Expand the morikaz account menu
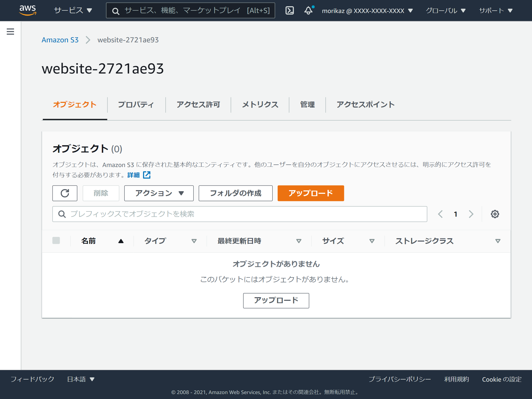Screen dimensions: 532x399 tap(367, 10)
